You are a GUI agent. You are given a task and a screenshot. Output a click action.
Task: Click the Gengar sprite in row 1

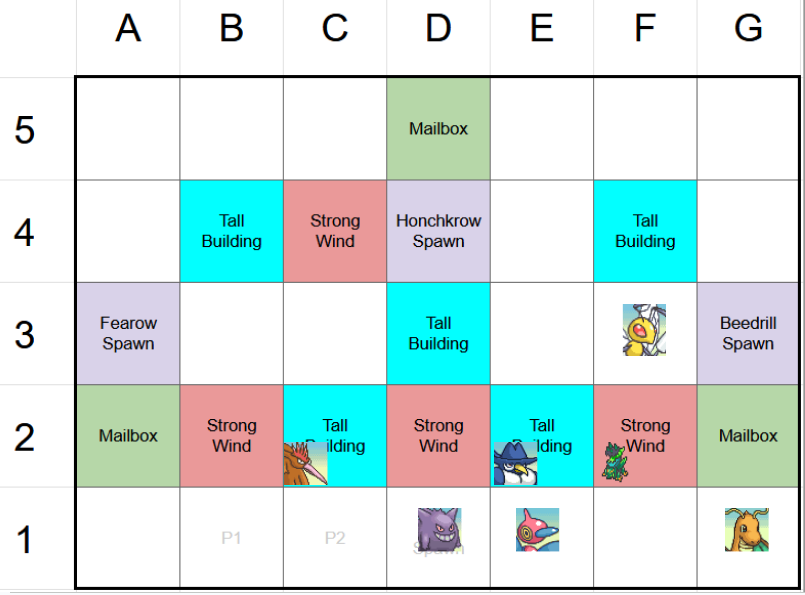[x=439, y=528]
